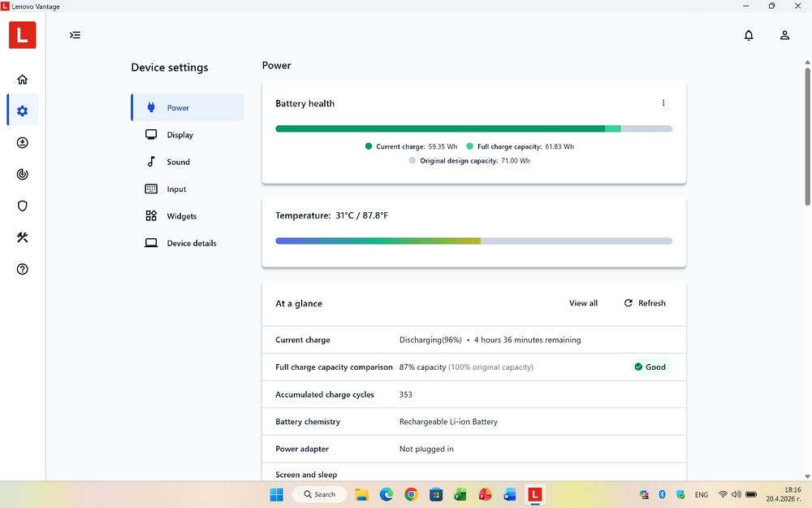This screenshot has height=508, width=812.
Task: Open Microsoft Store from the taskbar
Action: point(436,494)
